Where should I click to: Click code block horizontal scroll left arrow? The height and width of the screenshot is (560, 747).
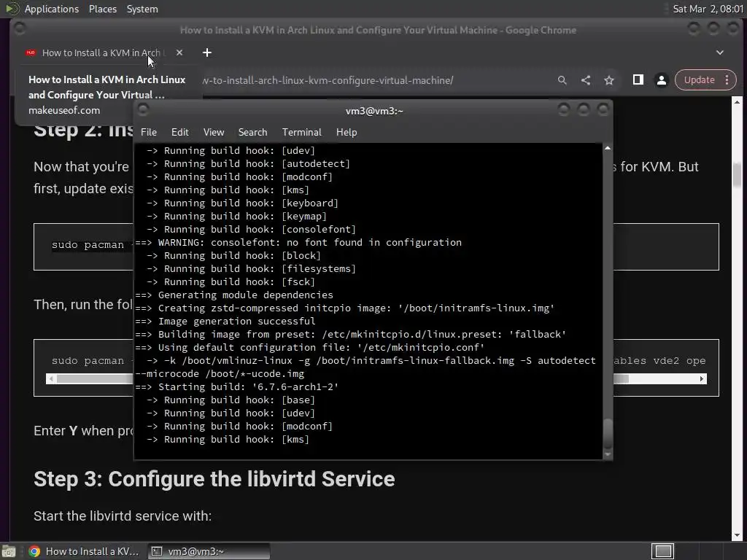click(52, 378)
